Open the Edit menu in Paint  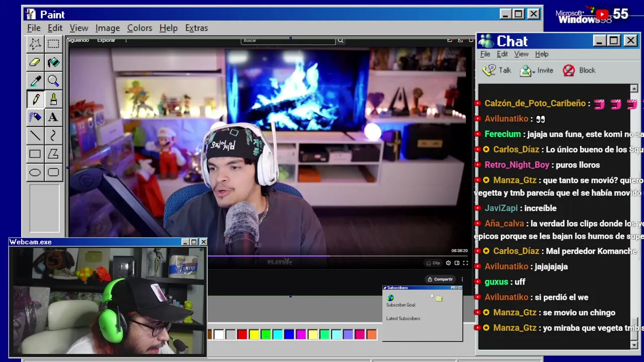55,28
